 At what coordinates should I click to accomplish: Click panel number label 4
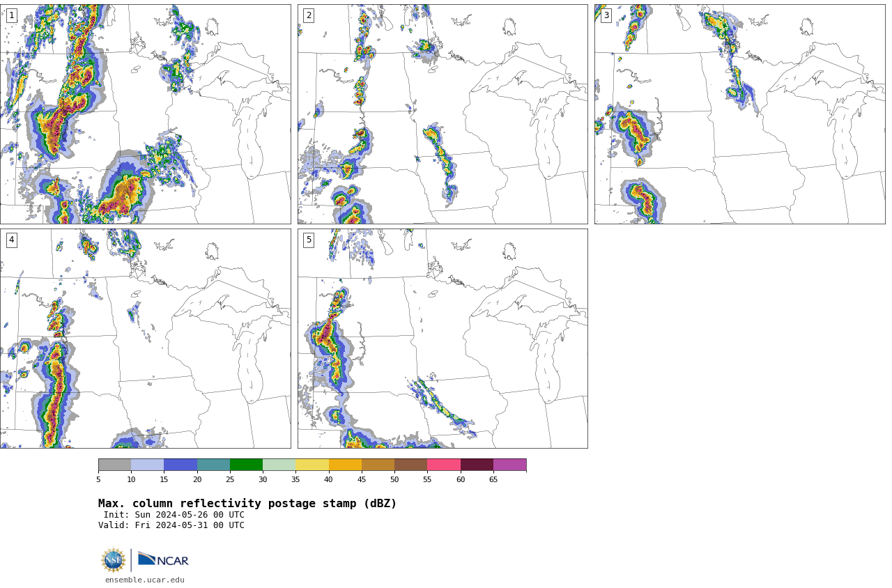pos(11,240)
